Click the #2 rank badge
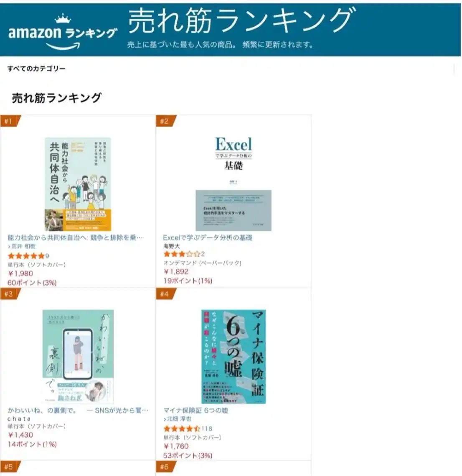462x476 pixels. click(x=164, y=122)
